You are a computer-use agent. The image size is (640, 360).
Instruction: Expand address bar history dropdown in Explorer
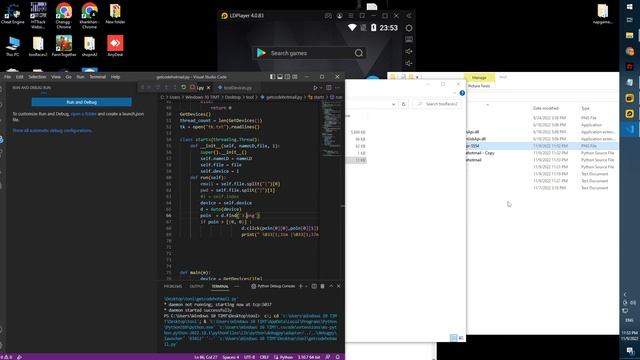tap(393, 104)
